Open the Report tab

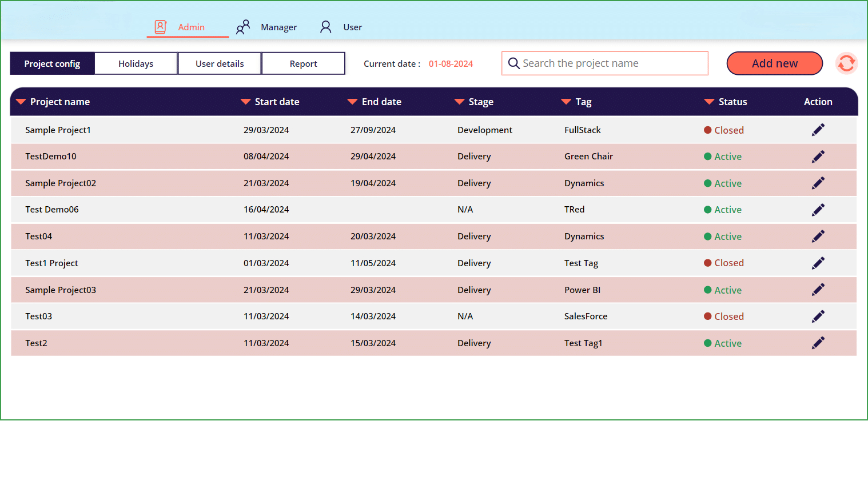303,63
